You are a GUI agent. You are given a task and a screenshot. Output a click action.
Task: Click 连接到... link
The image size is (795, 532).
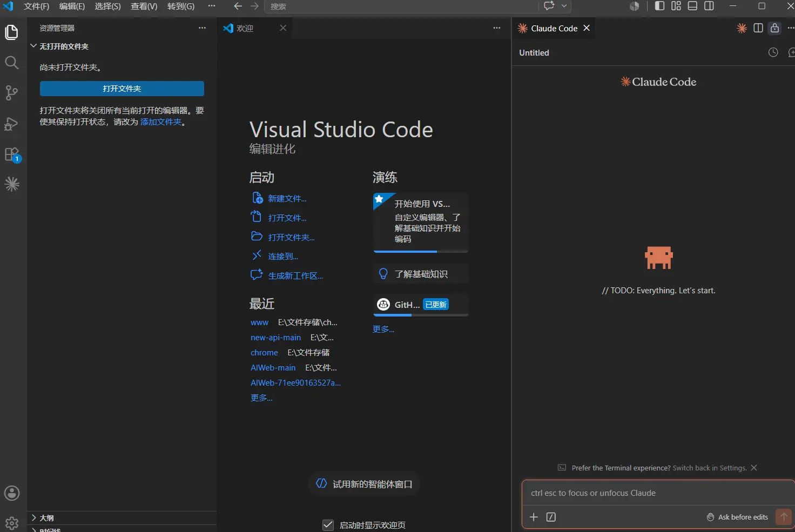[x=283, y=257]
